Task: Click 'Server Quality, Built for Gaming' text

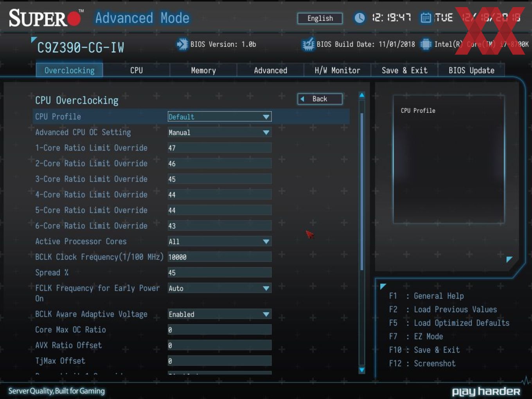Action: [57, 391]
